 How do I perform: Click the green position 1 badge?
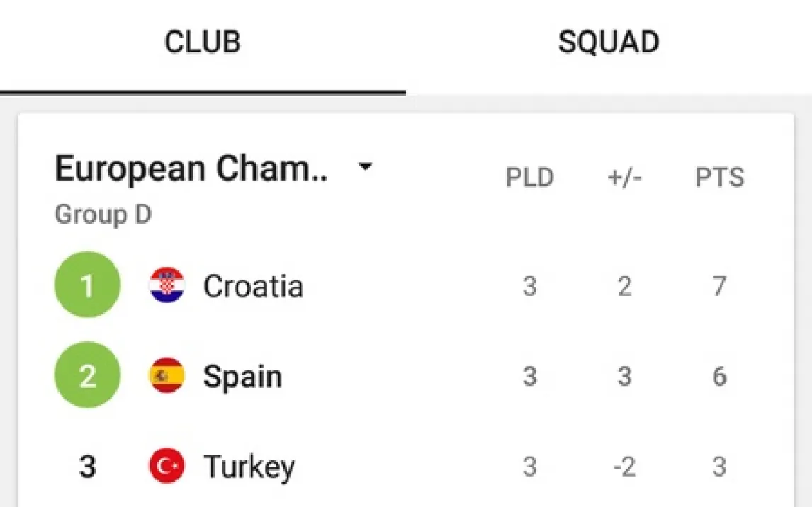[87, 285]
